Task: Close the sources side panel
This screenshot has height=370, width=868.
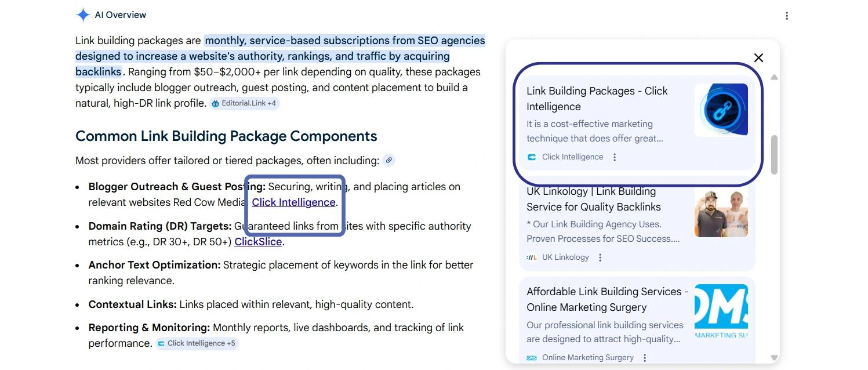Action: click(x=758, y=57)
